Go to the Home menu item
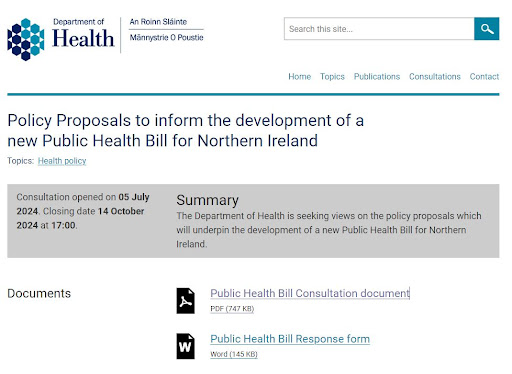Image resolution: width=512 pixels, height=374 pixels. [299, 77]
